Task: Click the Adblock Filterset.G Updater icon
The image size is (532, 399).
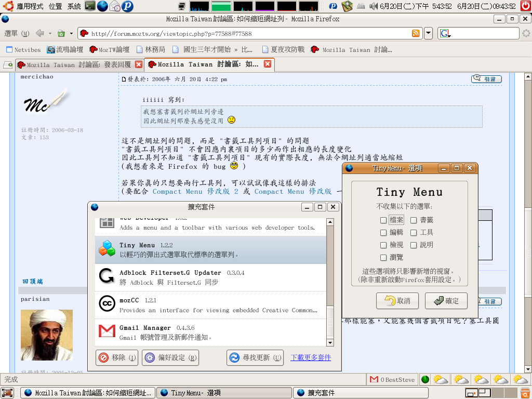Action: pos(107,277)
